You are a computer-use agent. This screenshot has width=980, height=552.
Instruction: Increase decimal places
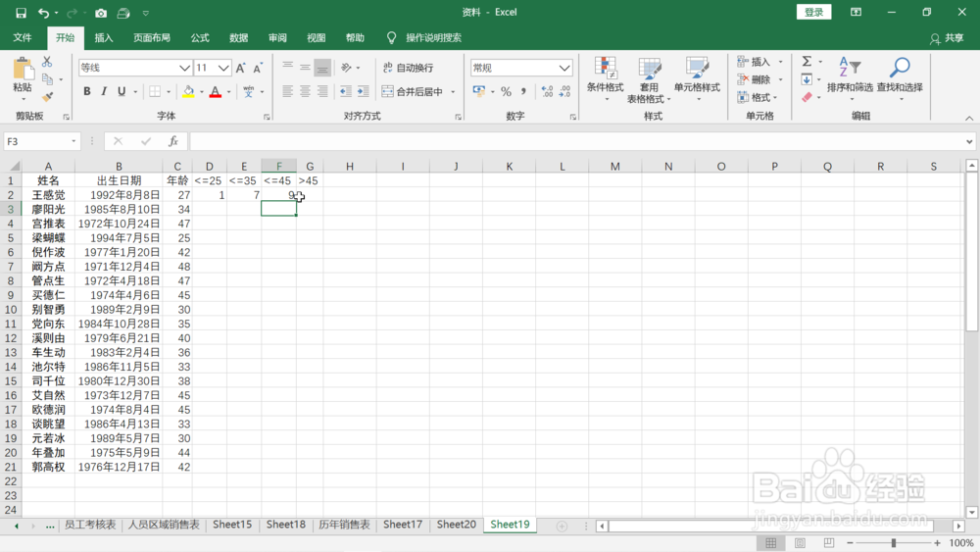pos(548,92)
